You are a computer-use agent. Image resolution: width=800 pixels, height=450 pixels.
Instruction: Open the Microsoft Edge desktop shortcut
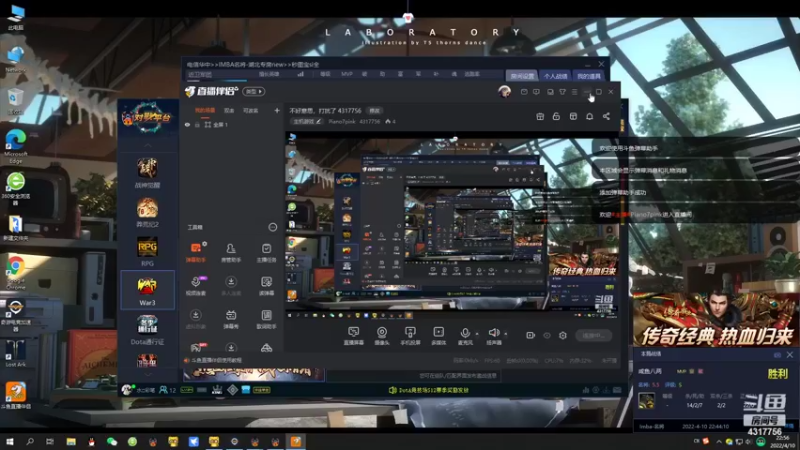(x=16, y=146)
